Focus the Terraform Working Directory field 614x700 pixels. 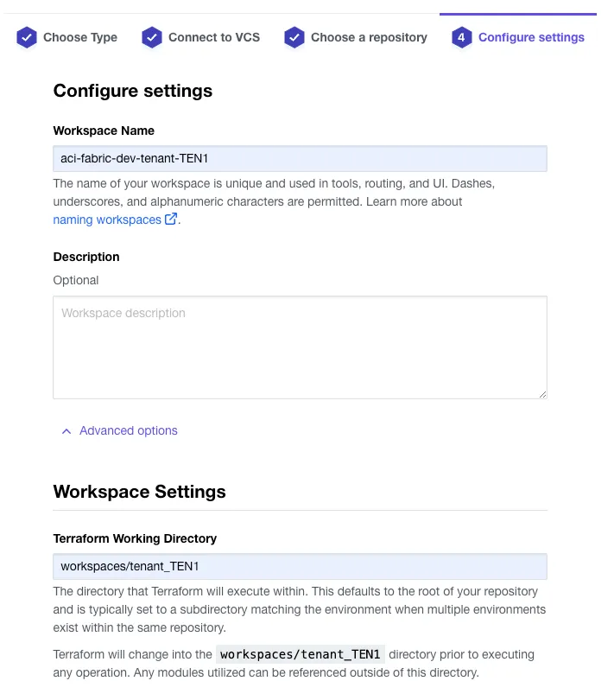point(300,566)
